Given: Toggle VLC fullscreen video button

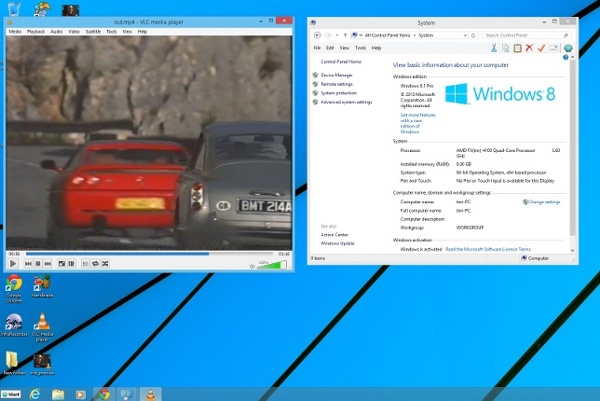Looking at the screenshot, I should click(62, 264).
